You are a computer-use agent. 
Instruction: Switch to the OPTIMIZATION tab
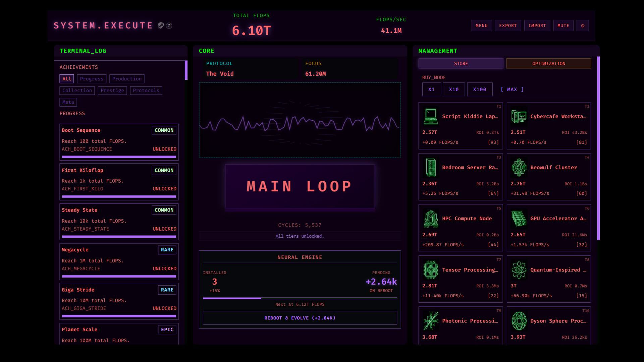point(549,63)
